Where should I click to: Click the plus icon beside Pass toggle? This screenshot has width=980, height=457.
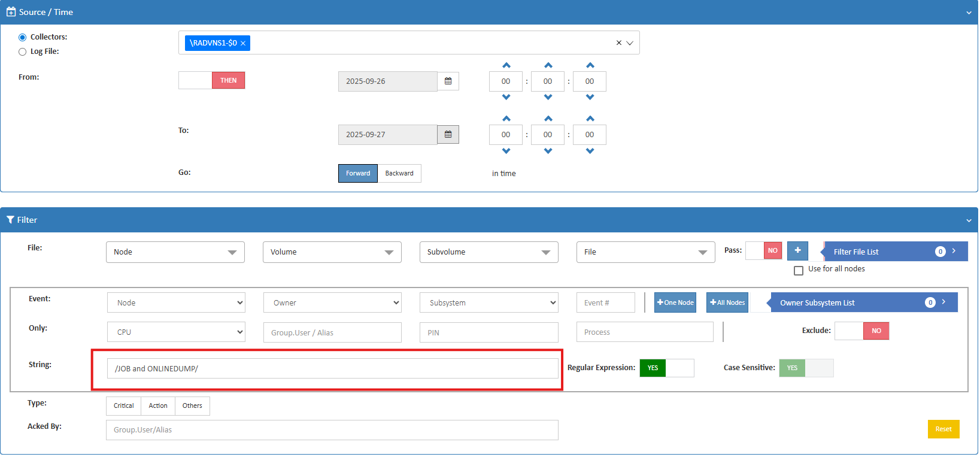(797, 251)
